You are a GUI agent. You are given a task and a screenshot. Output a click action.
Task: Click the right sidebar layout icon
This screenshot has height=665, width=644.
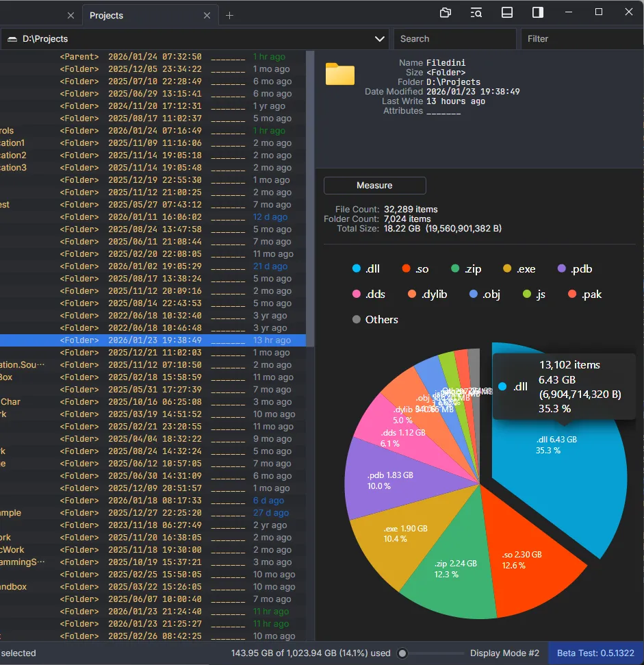pyautogui.click(x=537, y=12)
